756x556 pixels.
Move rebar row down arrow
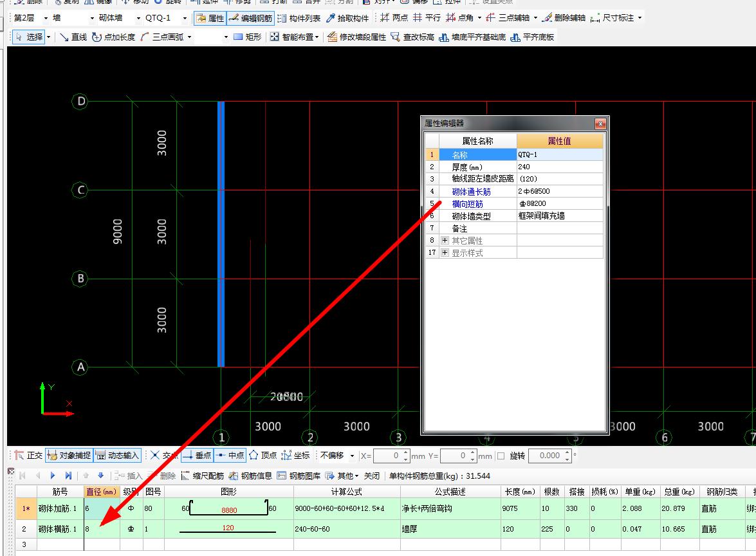pos(100,476)
